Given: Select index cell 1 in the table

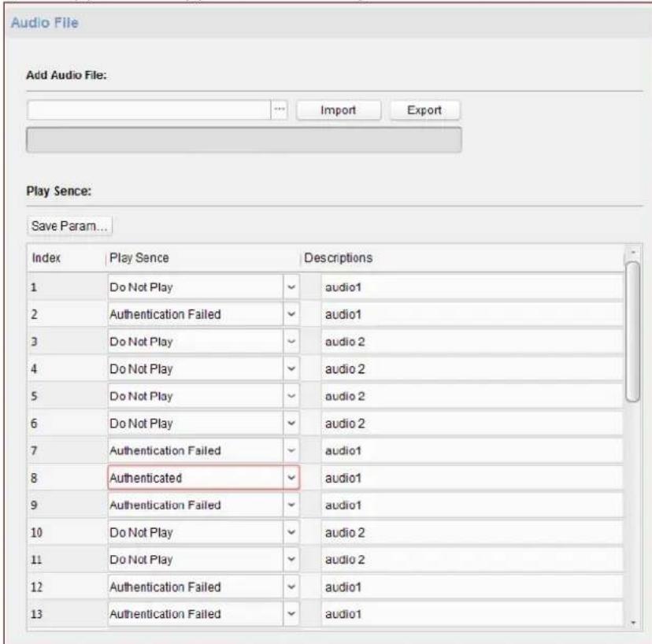Looking at the screenshot, I should (x=67, y=287).
